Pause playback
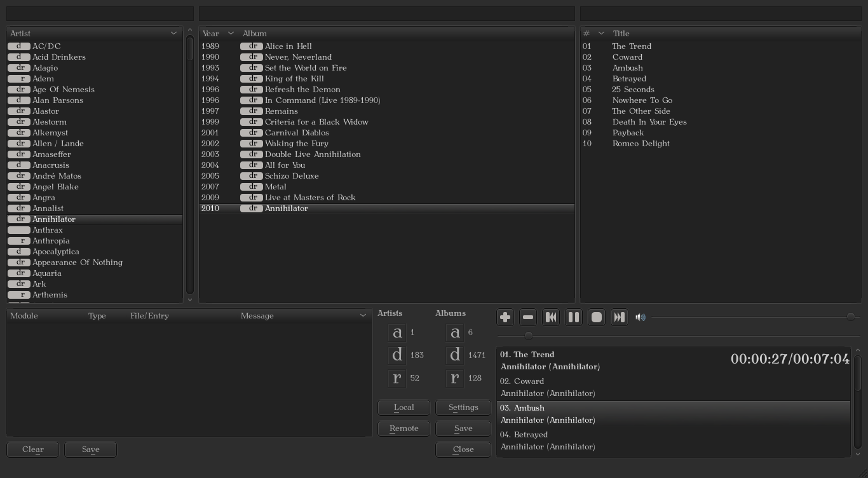This screenshot has height=478, width=868. (574, 317)
